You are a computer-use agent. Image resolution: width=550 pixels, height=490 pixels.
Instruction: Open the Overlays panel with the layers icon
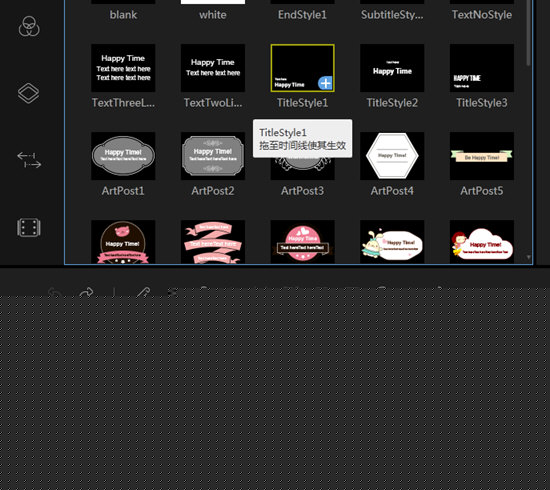pos(28,93)
